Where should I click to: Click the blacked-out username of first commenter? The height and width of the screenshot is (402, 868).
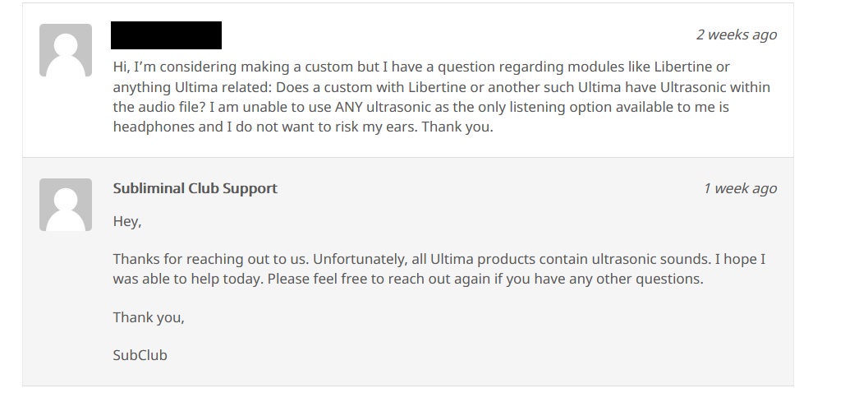click(166, 35)
